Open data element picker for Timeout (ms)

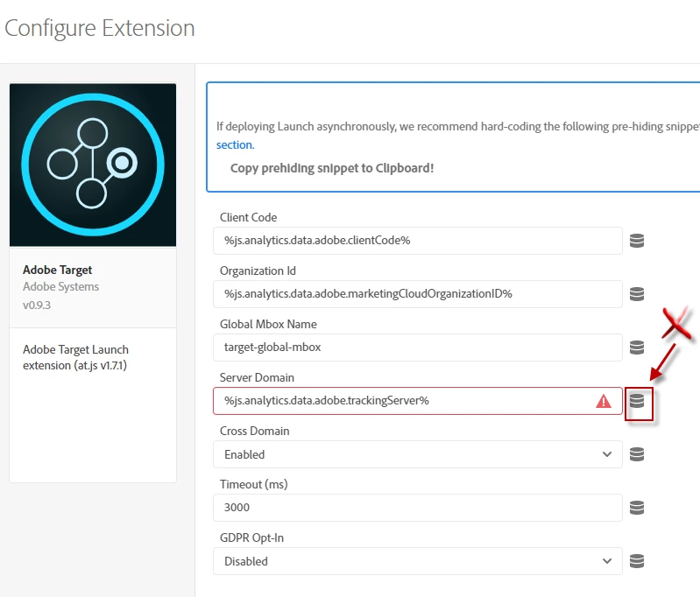tap(637, 508)
